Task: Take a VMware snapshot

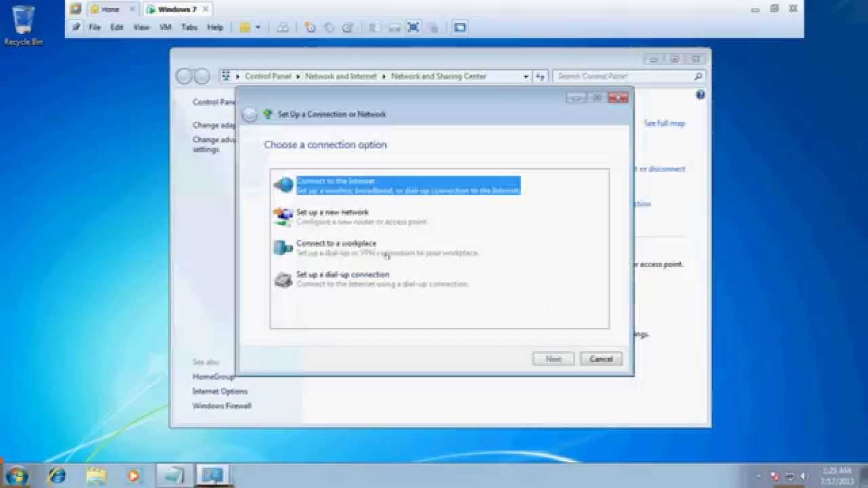Action: pyautogui.click(x=310, y=27)
